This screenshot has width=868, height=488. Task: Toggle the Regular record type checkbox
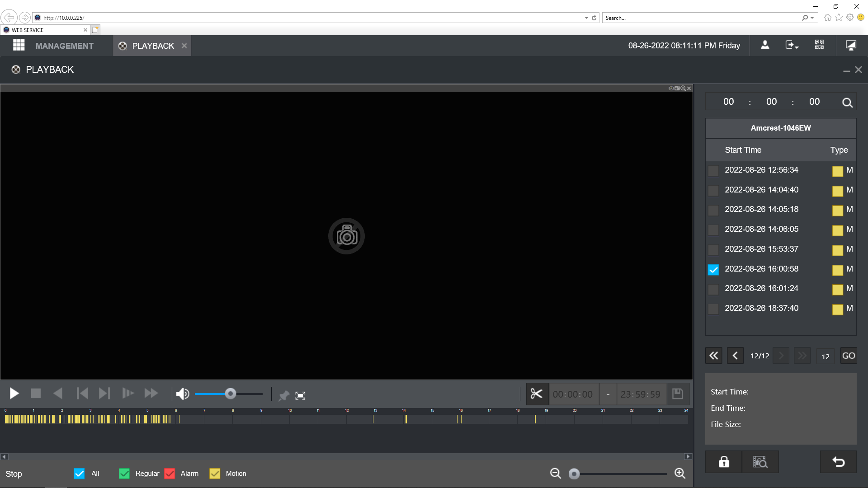click(x=124, y=474)
